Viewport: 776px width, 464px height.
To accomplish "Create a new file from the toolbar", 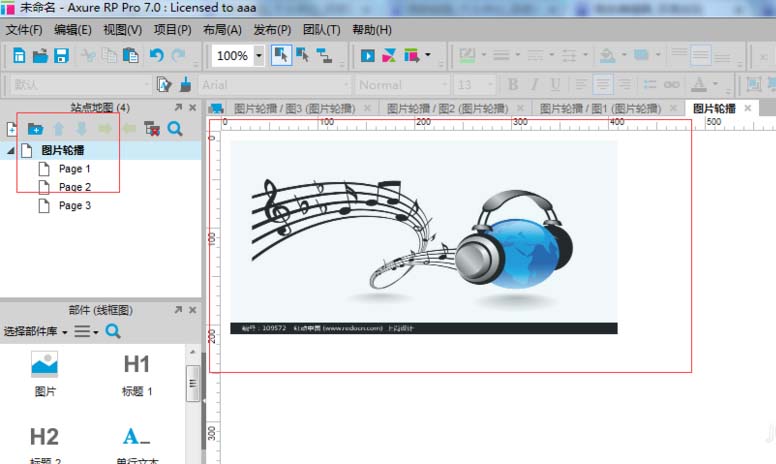I will click(x=19, y=55).
